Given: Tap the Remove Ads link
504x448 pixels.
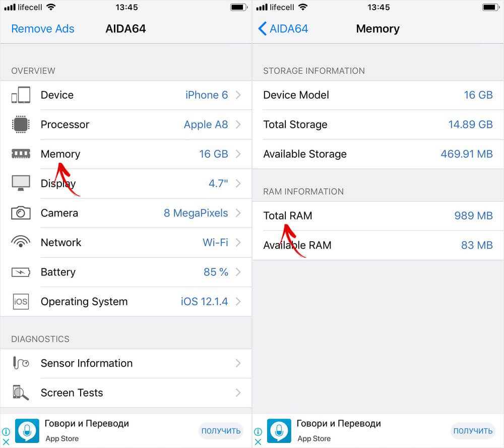Looking at the screenshot, I should (43, 29).
